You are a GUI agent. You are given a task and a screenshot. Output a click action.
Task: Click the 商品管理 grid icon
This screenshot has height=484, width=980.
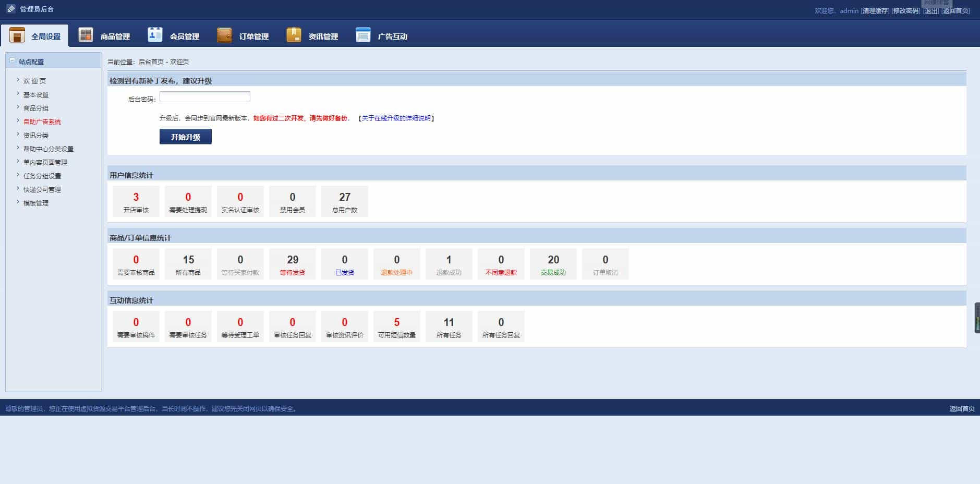pos(86,35)
